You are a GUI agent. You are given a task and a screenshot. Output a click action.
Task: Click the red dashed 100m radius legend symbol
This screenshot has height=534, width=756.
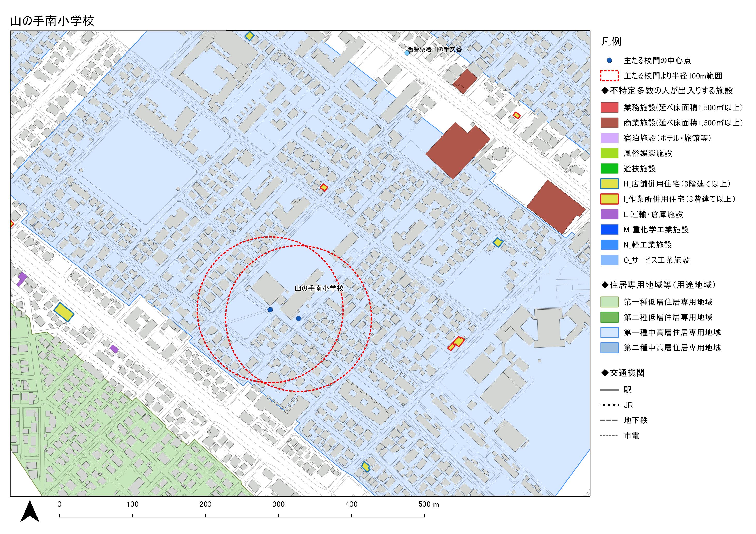[609, 76]
